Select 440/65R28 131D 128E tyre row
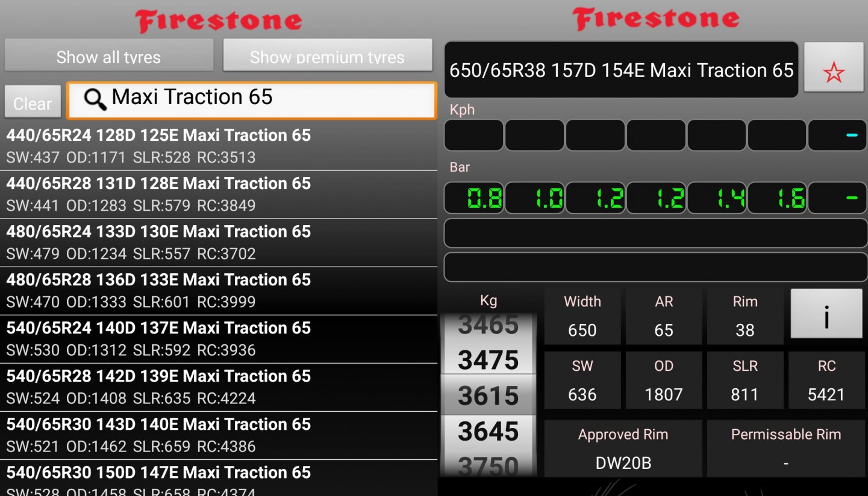This screenshot has width=868, height=496. point(219,194)
